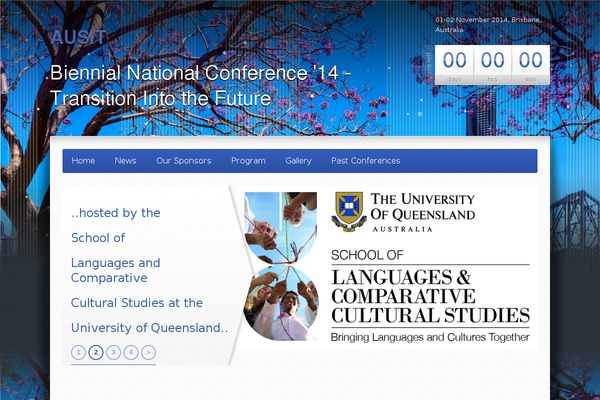Click 'Languages and Comparative' caption line
The height and width of the screenshot is (400, 600).
coord(116,270)
